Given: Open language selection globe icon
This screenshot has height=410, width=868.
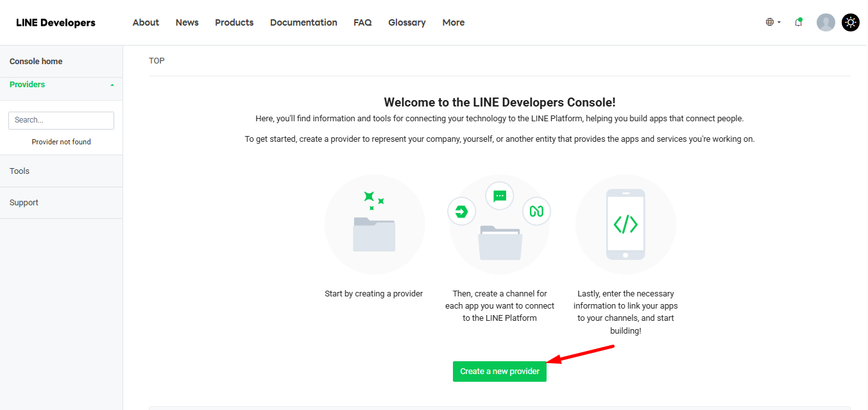Looking at the screenshot, I should 770,21.
